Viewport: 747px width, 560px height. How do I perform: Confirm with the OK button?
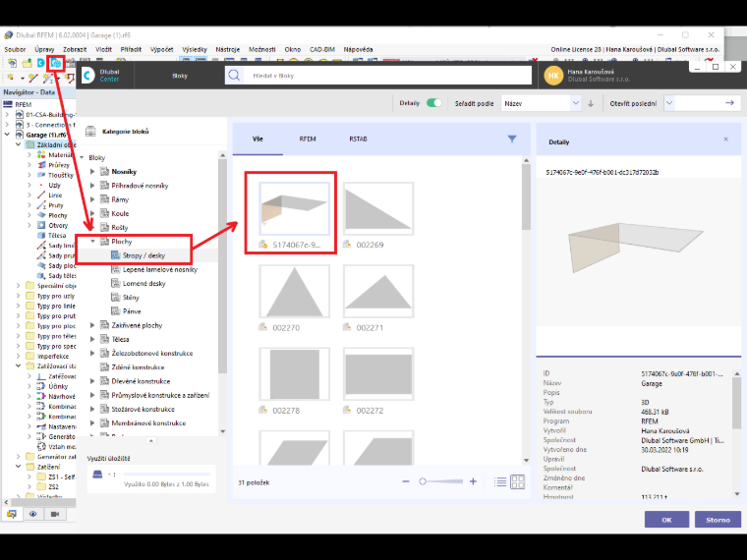tap(666, 520)
